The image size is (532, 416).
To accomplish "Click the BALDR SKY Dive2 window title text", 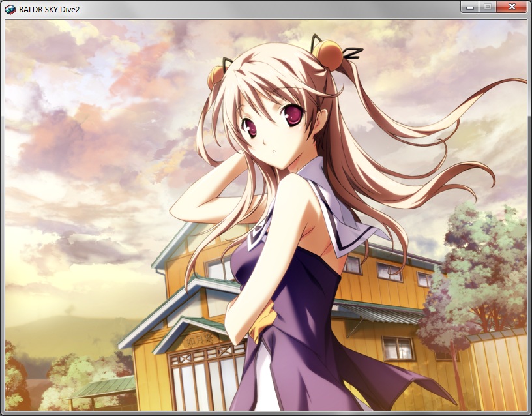I will (x=49, y=10).
